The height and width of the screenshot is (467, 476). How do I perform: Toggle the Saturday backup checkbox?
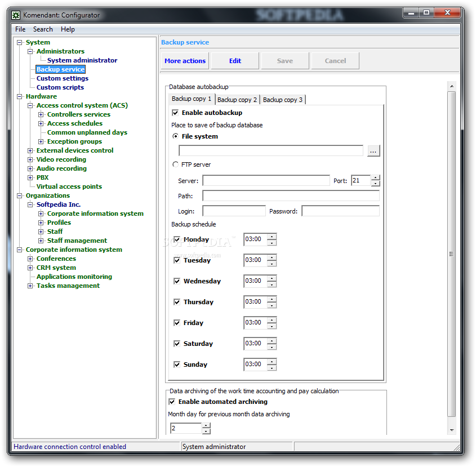tap(177, 344)
